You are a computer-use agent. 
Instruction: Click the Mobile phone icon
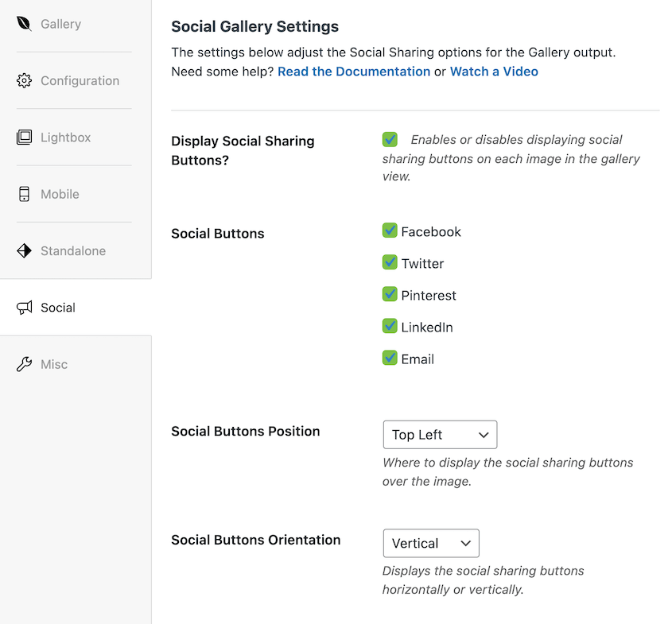pos(24,194)
